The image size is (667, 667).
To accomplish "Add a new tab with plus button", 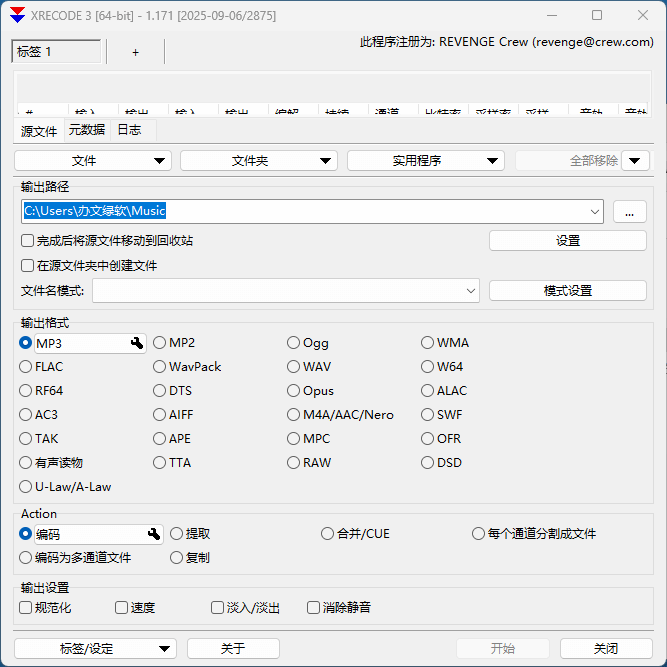I will coord(136,52).
